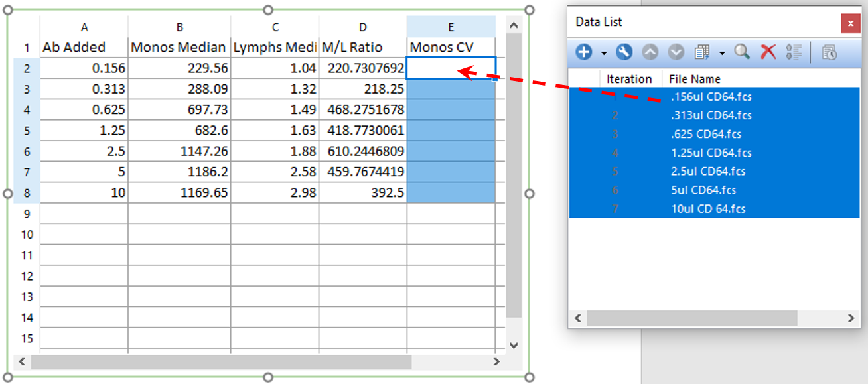Select the .156ul CD64.fcs file
Viewport: 868px width, 384px height.
pos(714,97)
